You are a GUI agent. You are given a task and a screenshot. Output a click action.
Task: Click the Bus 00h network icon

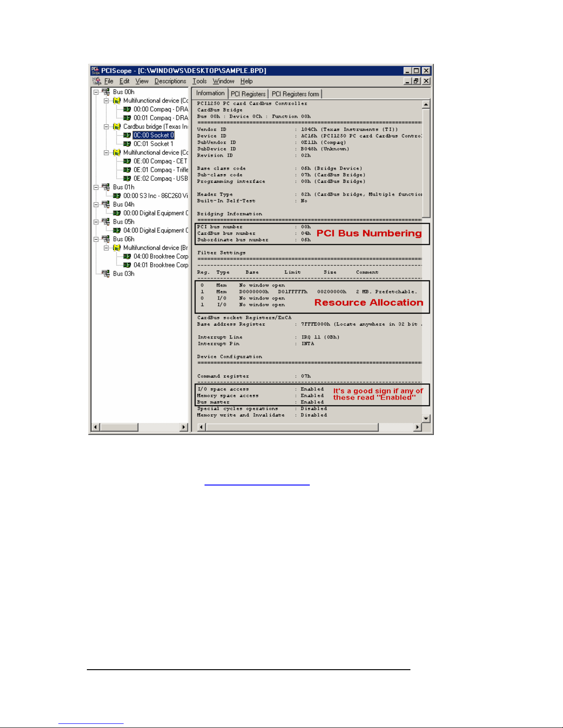coord(106,92)
